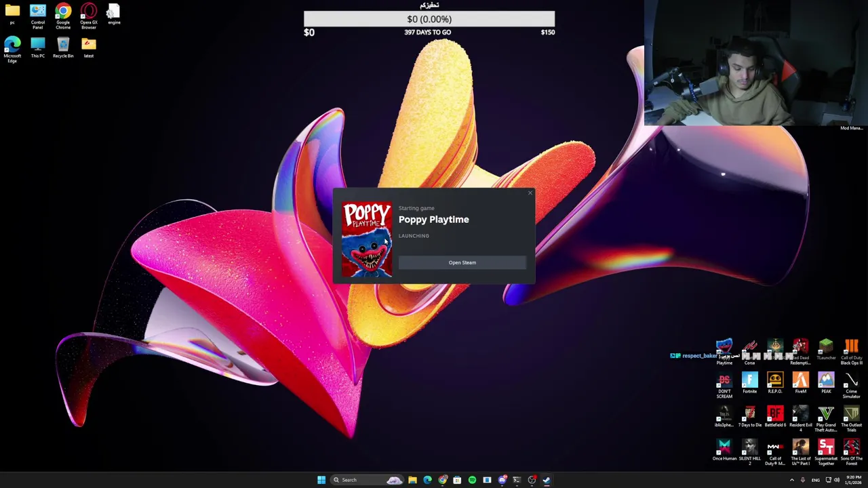Open the Windows Start menu
Screen dimensions: 868x488
point(321,480)
